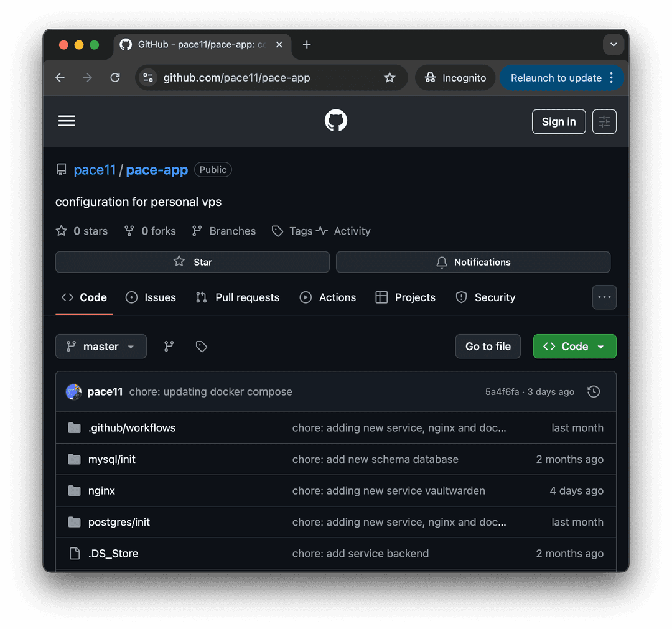Click the green fullscreen window button
672x629 pixels.
click(95, 45)
